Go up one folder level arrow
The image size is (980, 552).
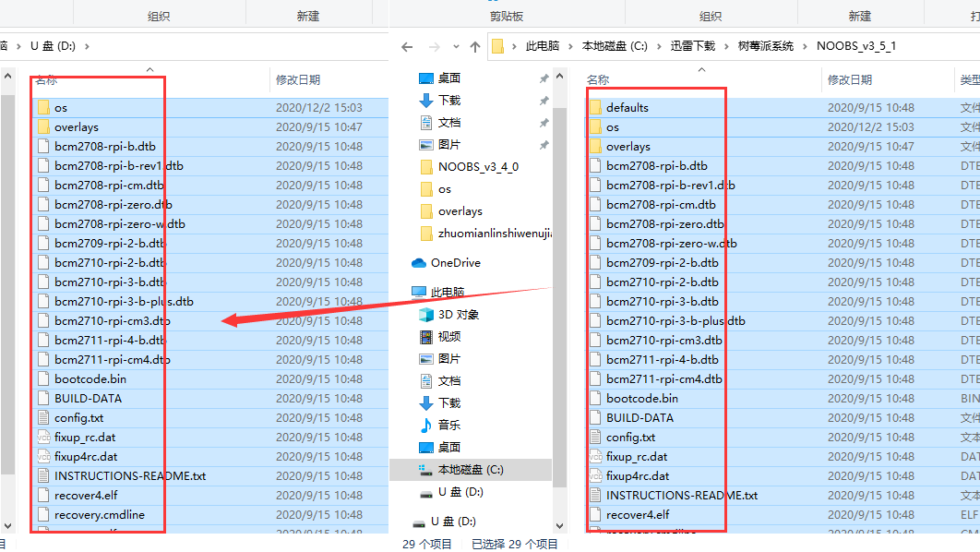(x=475, y=47)
